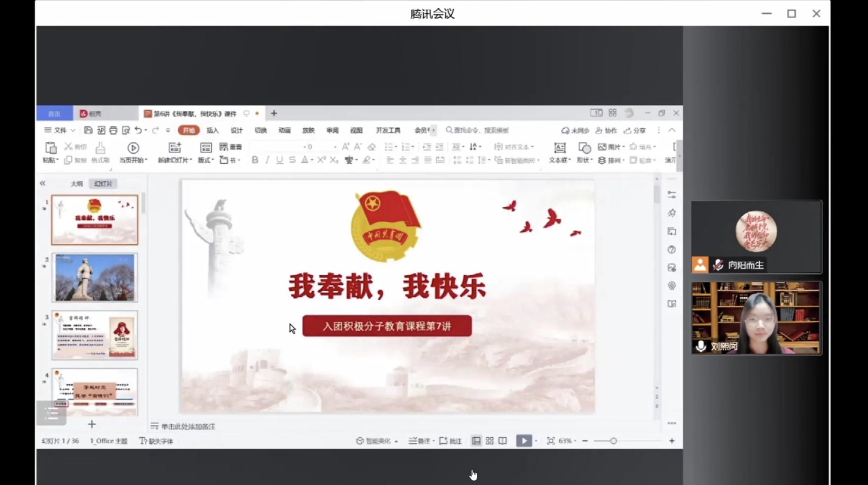This screenshot has width=868, height=485.
Task: Redo the last action
Action: tap(155, 130)
